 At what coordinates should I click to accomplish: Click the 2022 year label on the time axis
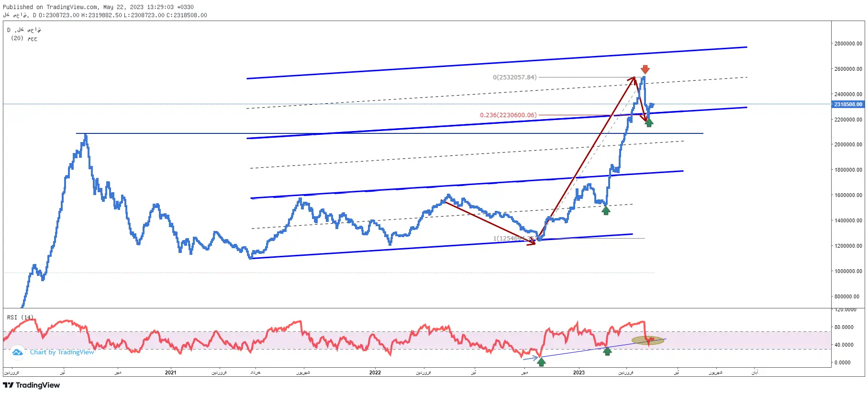[375, 372]
